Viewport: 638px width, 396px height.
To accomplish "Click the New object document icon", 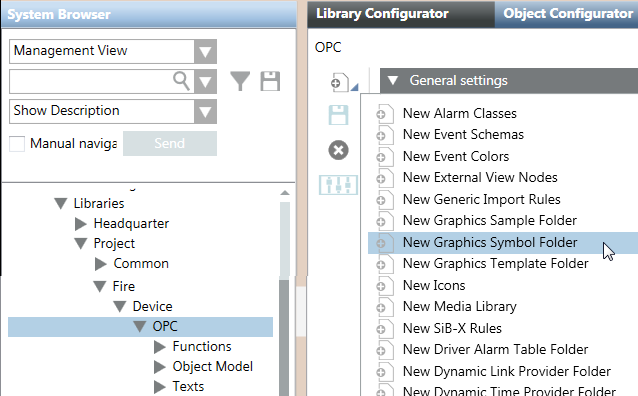I will point(339,82).
